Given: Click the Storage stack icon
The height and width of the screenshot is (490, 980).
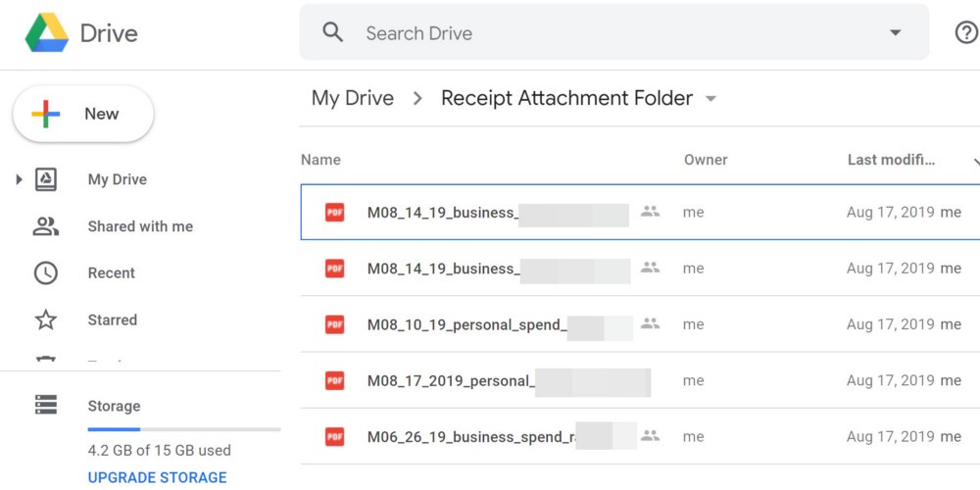Looking at the screenshot, I should point(46,405).
